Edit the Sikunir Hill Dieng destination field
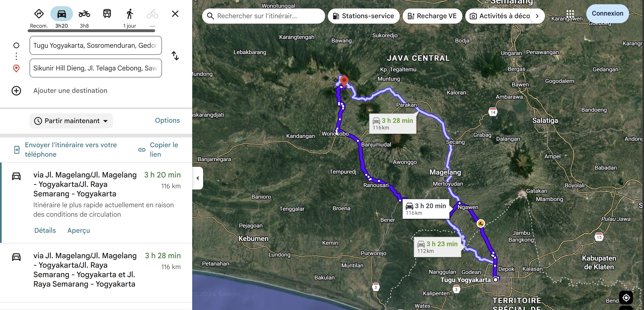This screenshot has width=644, height=310. coord(96,68)
